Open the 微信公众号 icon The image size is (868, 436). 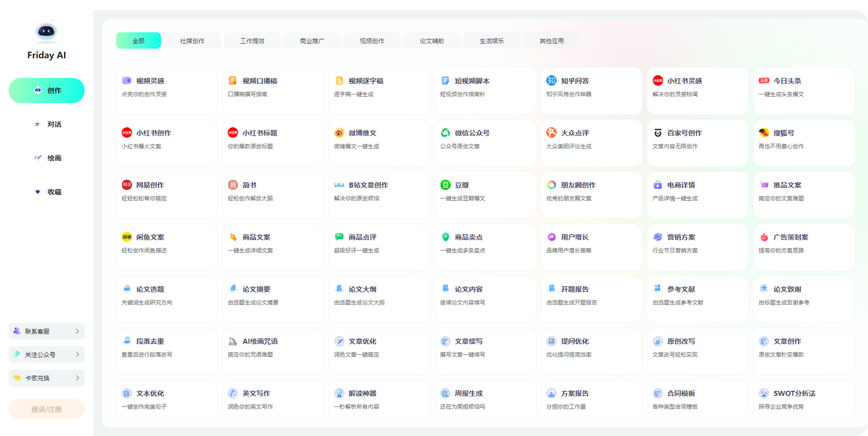point(445,133)
